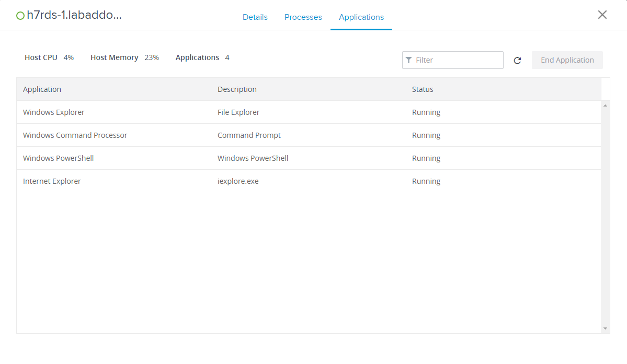The width and height of the screenshot is (627, 364).
Task: Highlight the Windows PowerShell application row
Action: (59, 158)
